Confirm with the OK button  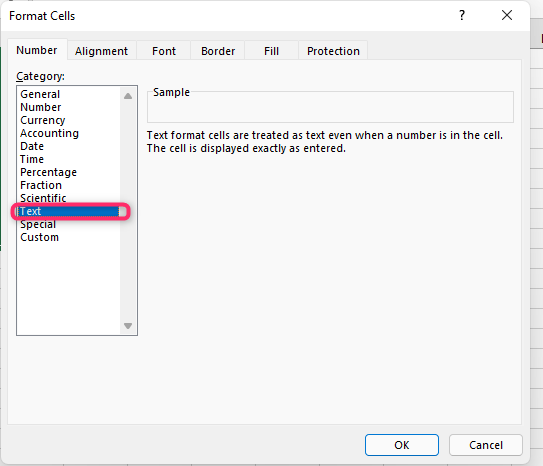402,445
